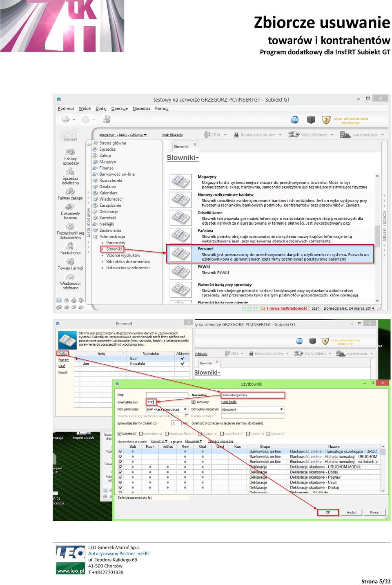Screen dimensions: 392x585
Task: Open the Pomoc menu
Action: pos(162,109)
